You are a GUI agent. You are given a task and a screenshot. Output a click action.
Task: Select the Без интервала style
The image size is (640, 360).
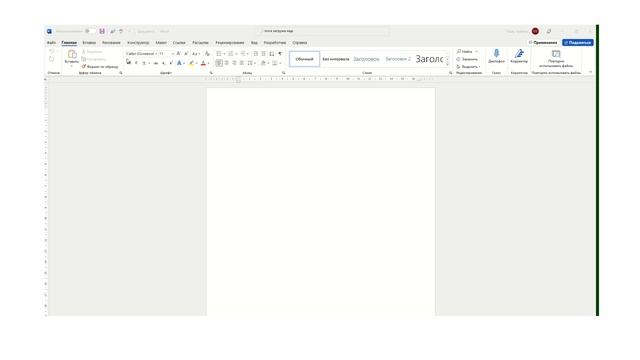[336, 59]
